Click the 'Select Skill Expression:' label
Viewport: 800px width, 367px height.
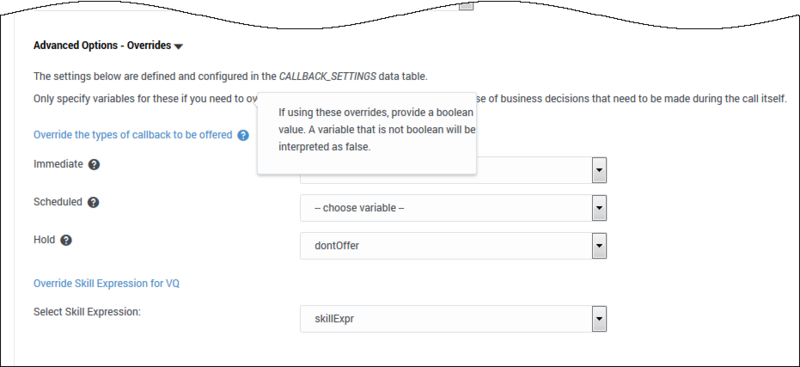click(87, 311)
